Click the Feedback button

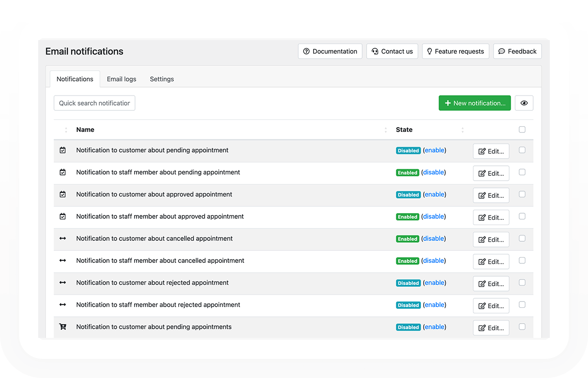point(517,51)
